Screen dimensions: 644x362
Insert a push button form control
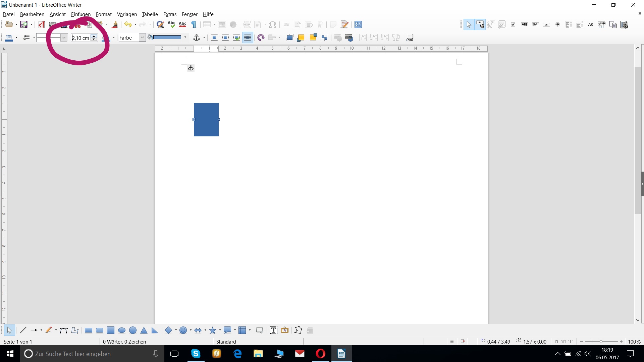tap(546, 24)
